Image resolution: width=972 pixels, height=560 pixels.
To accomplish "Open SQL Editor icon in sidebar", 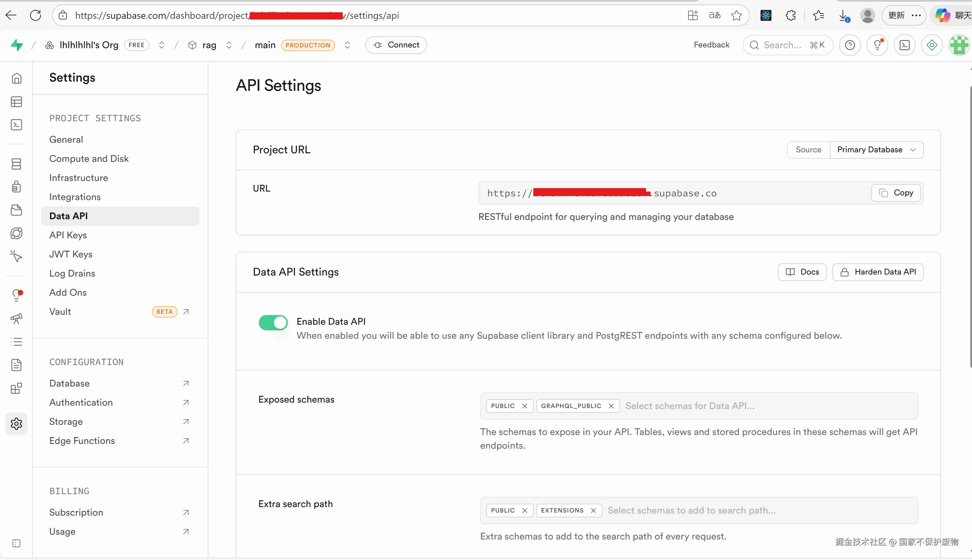I will (16, 125).
